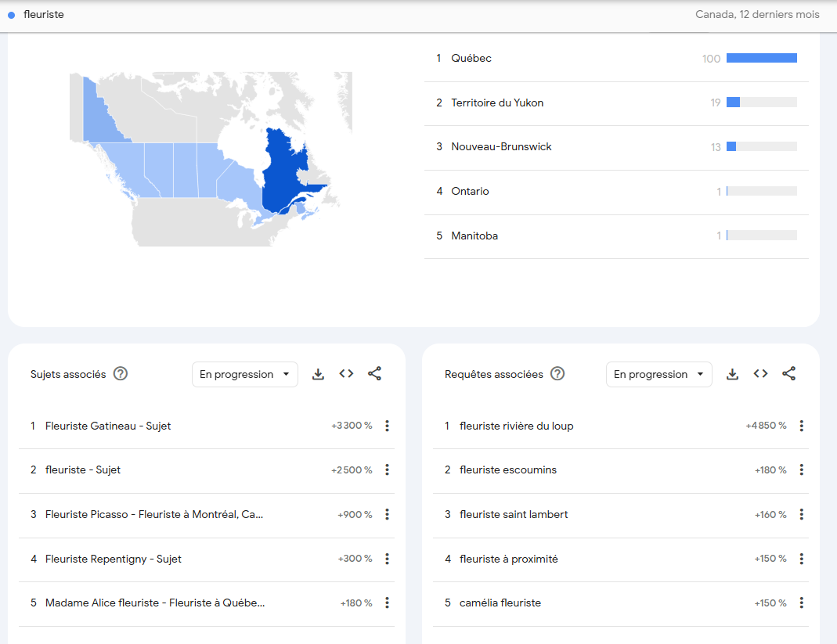837x644 pixels.
Task: Open embed code for Sujets associés
Action: click(346, 374)
